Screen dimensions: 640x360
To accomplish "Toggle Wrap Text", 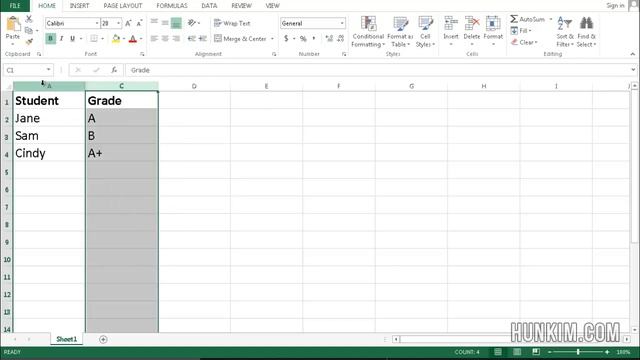I will click(x=232, y=23).
